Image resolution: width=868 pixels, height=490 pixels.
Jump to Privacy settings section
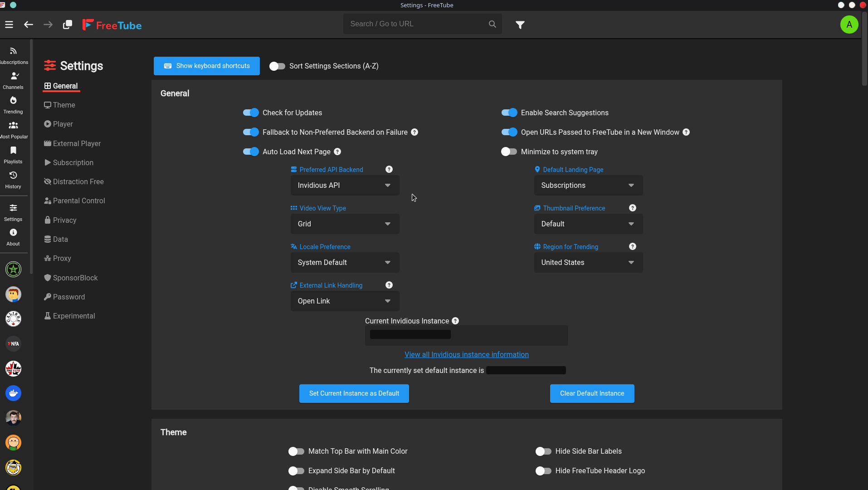[x=60, y=220]
